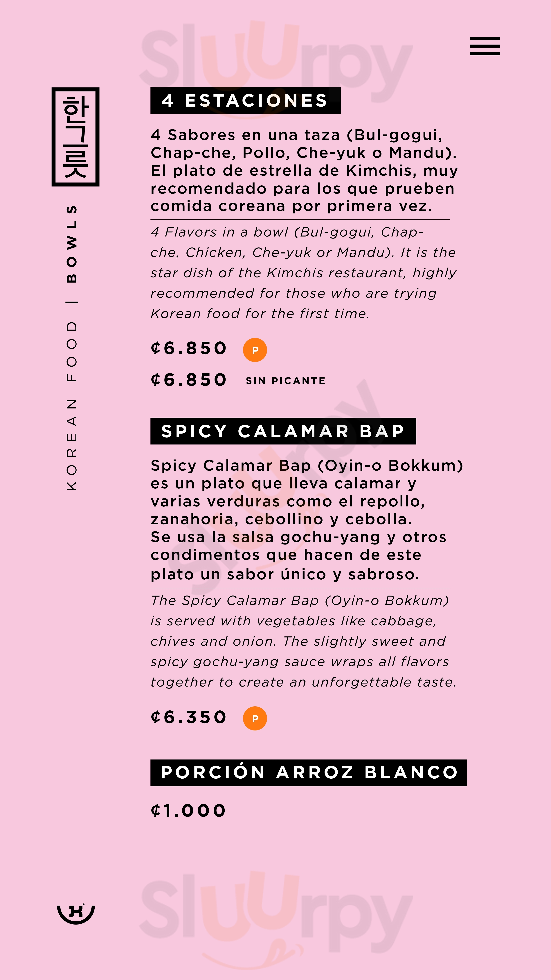Select the SPICY CALAMAR BAP heading
This screenshot has height=980, width=551.
tap(283, 431)
